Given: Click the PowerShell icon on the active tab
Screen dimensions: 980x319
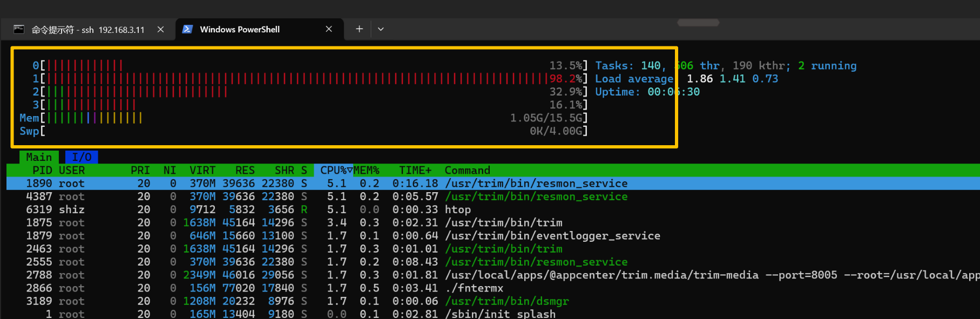Looking at the screenshot, I should (187, 29).
